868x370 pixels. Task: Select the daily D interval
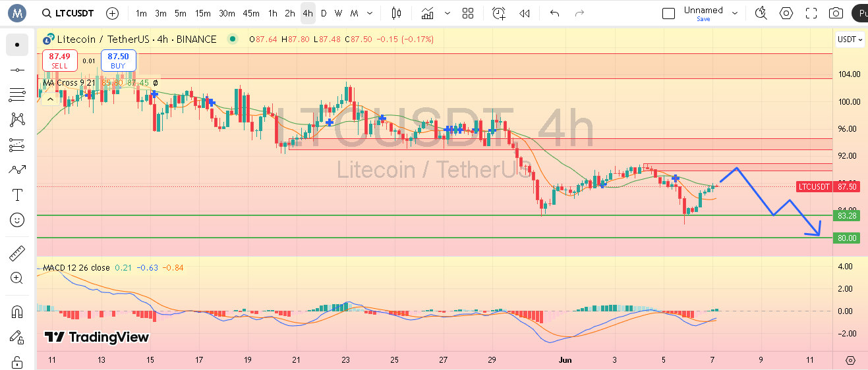point(323,13)
